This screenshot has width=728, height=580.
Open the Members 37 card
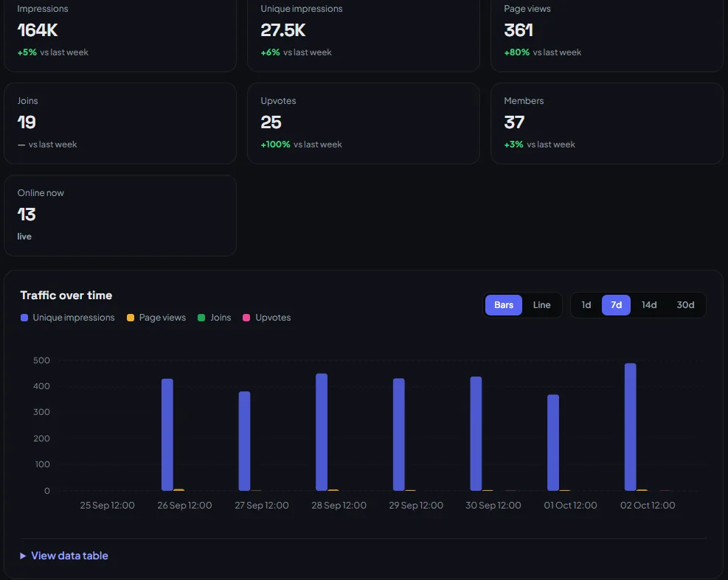[x=607, y=123]
